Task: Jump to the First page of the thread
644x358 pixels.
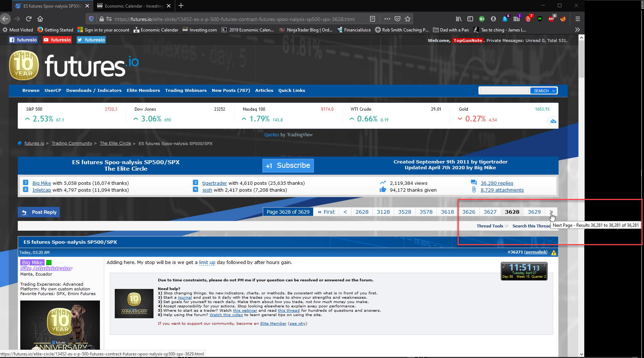Action: coord(326,212)
